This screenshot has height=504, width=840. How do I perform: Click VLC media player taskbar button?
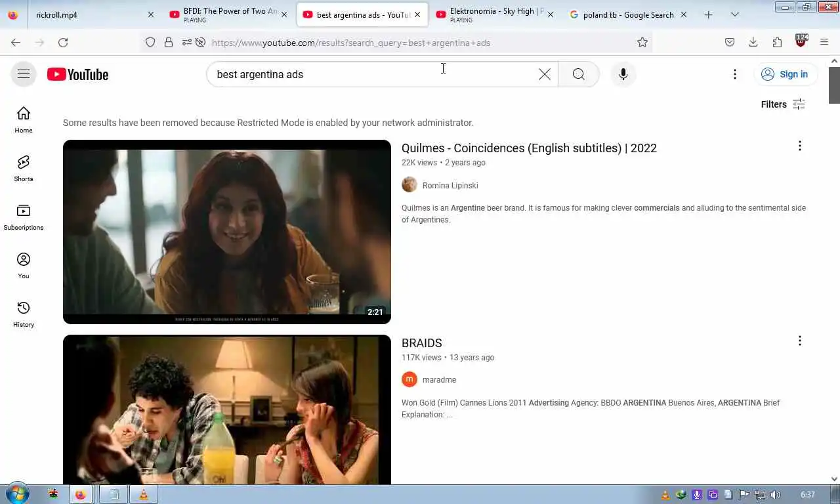coord(144,495)
